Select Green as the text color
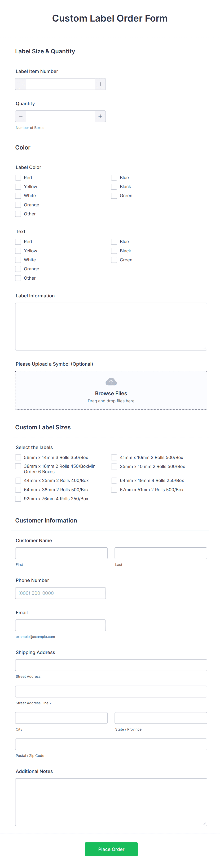 pos(114,260)
